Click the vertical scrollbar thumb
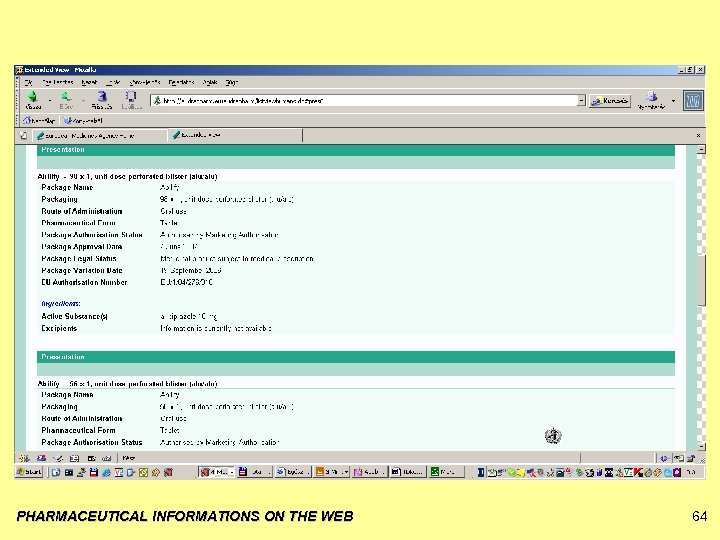Viewport: 720px width, 540px height. (x=701, y=280)
